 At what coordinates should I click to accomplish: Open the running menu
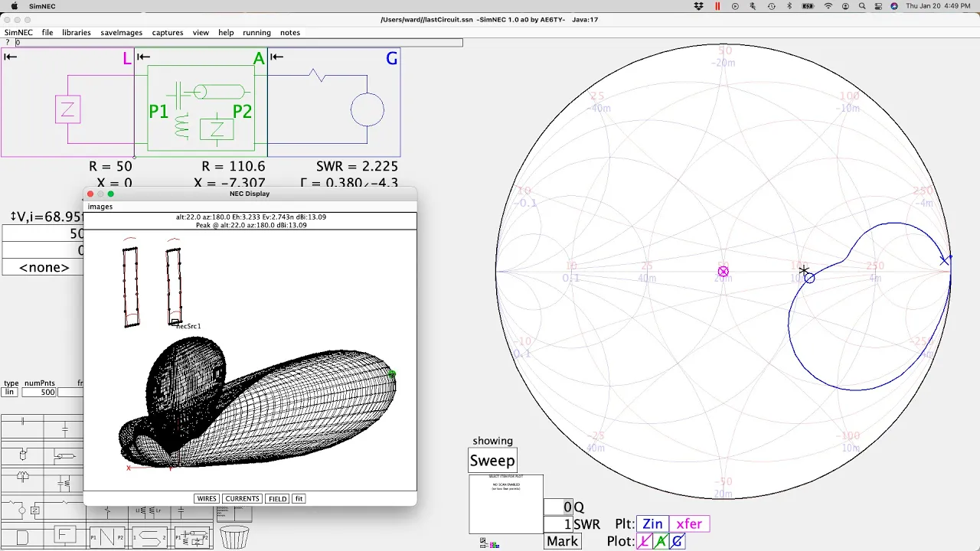[256, 33]
